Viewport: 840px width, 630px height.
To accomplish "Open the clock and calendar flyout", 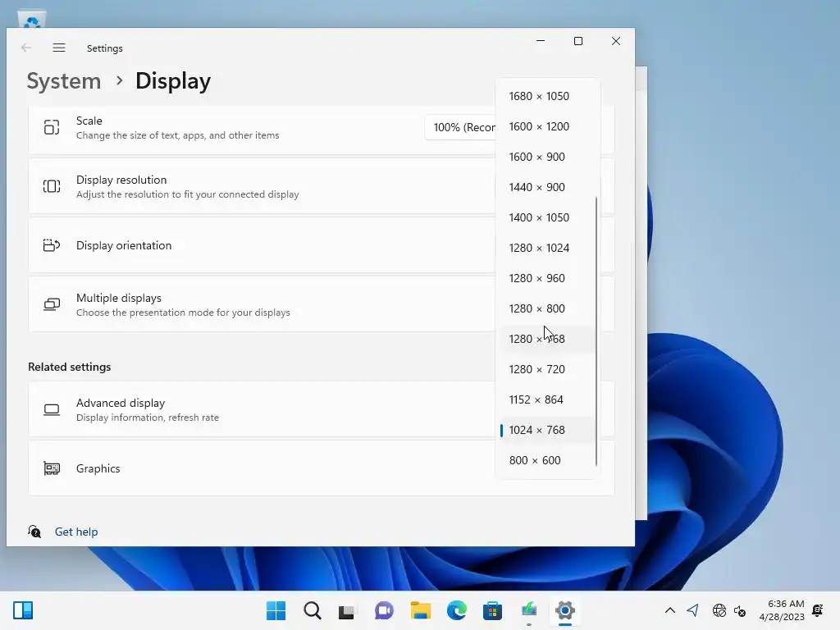I will (782, 610).
